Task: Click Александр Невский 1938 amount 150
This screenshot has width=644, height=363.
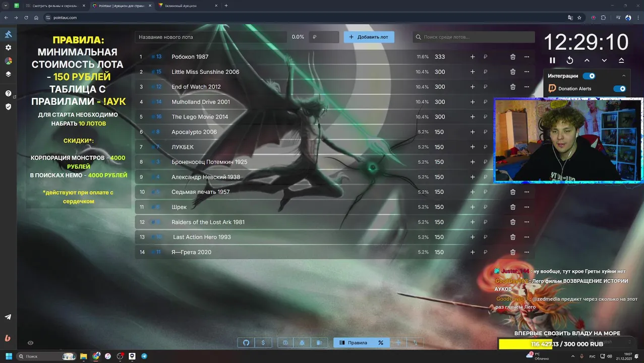Action: (x=439, y=177)
